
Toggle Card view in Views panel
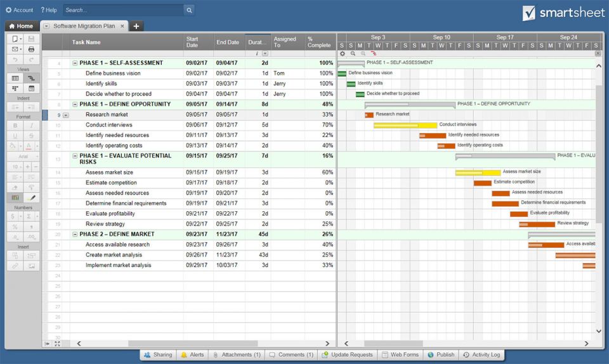tap(16, 89)
